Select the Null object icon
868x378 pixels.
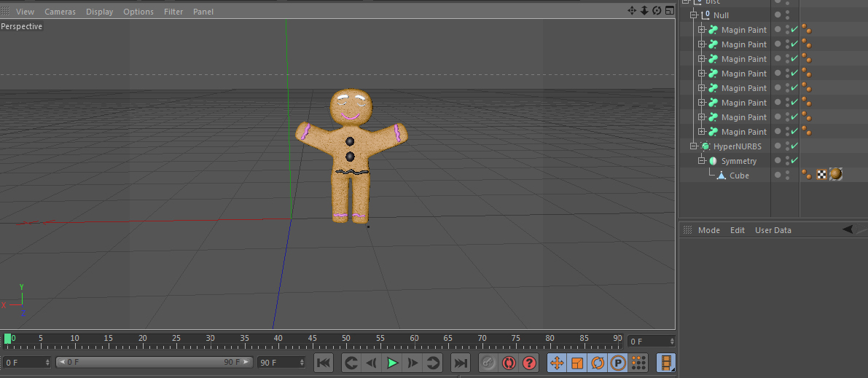coord(705,15)
